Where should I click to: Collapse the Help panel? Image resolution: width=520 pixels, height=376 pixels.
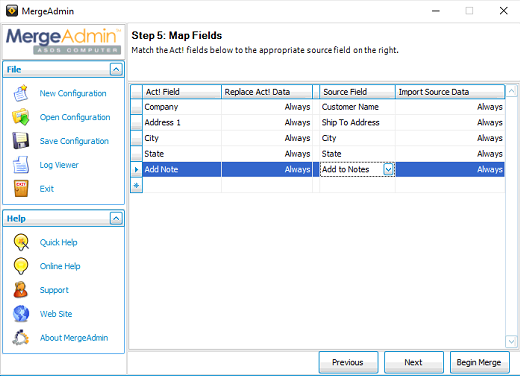116,218
